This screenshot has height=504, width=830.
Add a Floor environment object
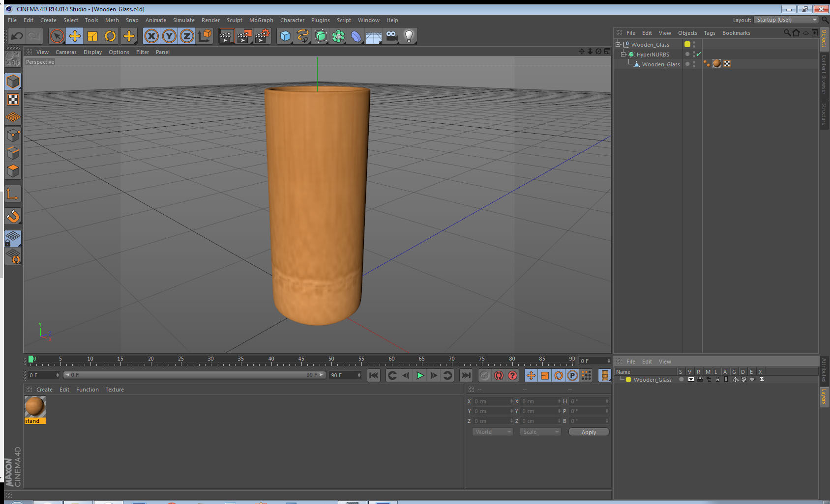[374, 36]
